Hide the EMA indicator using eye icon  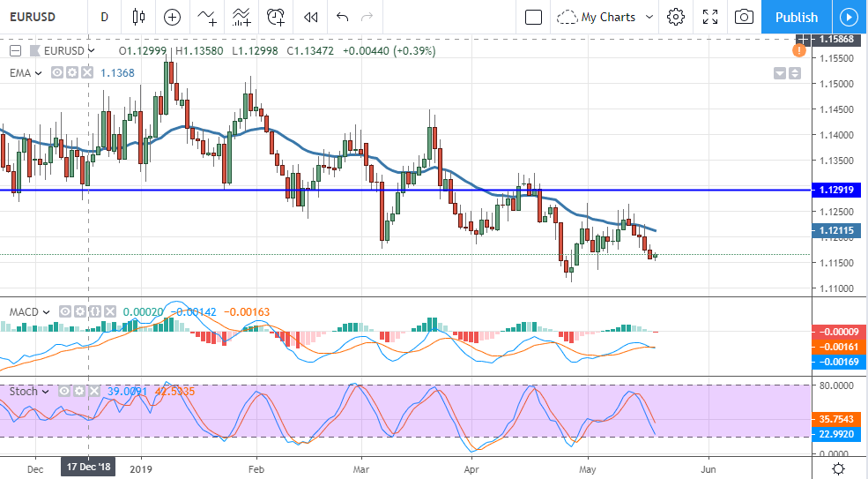(x=56, y=73)
